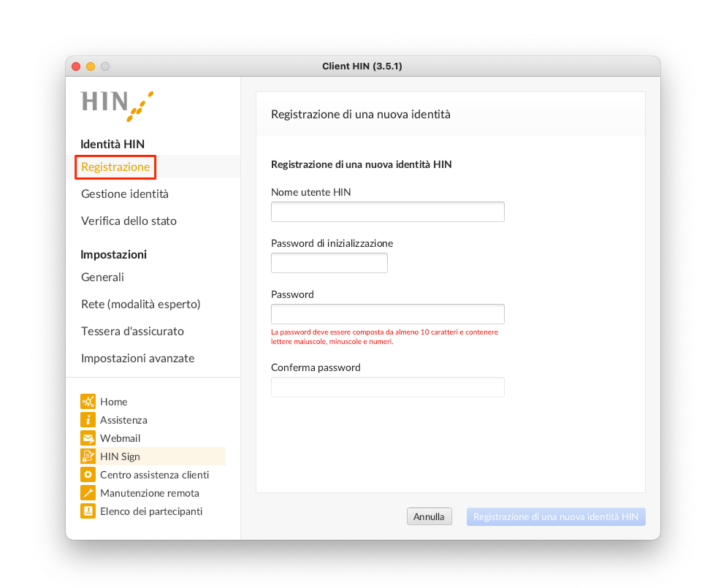The image size is (710, 588).
Task: Open Gestione identità in sidebar
Action: point(125,194)
